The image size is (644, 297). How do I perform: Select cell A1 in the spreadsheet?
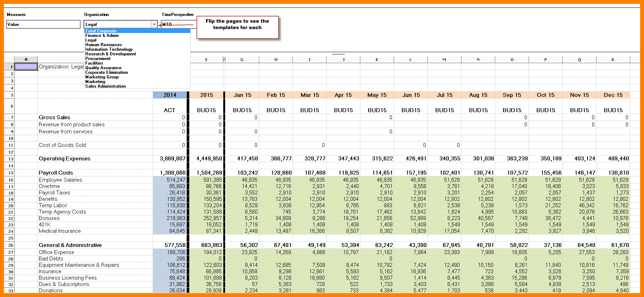click(x=26, y=67)
